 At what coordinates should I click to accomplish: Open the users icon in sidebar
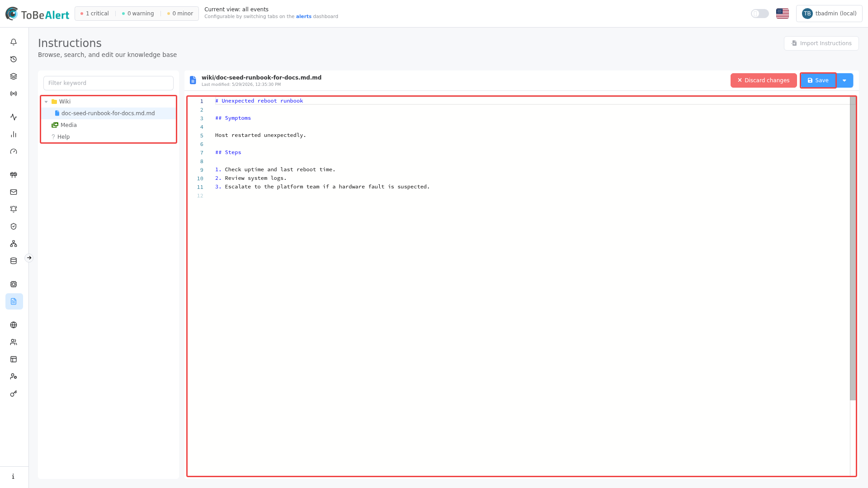click(14, 342)
